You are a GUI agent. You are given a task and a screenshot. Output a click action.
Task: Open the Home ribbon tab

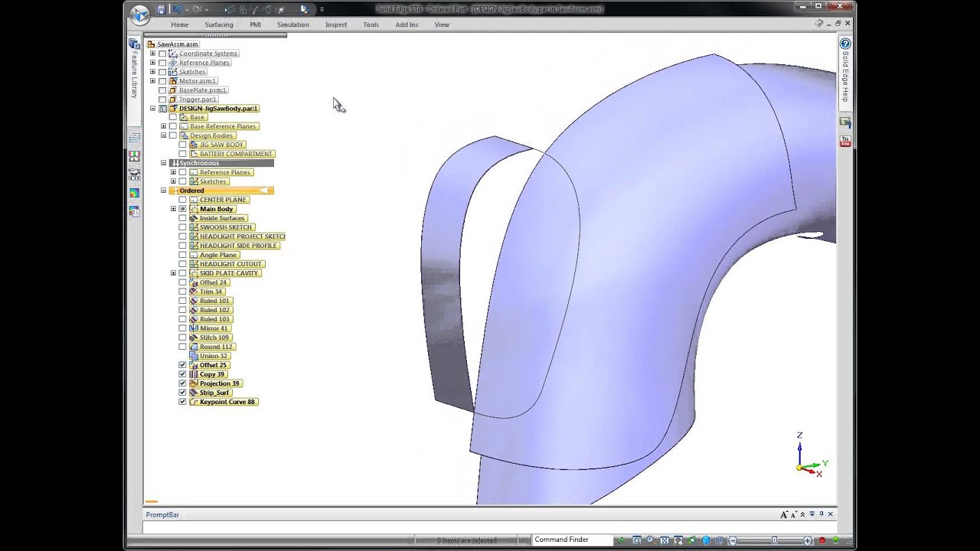[179, 24]
